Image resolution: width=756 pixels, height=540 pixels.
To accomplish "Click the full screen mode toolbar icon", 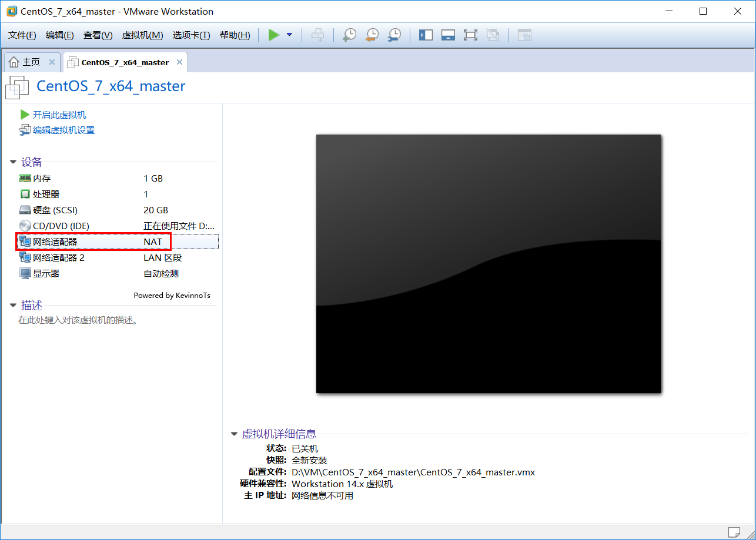I will click(470, 35).
